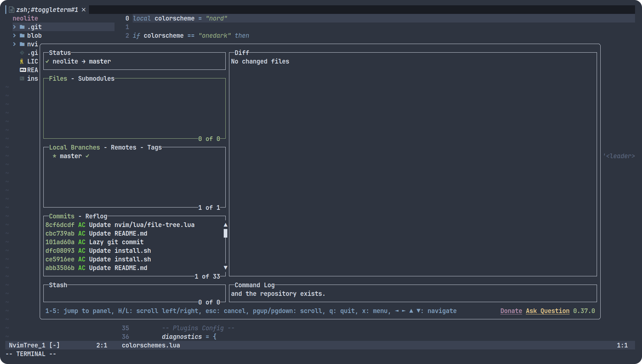Click the Donate link
The image size is (642, 364).
coord(511,311)
